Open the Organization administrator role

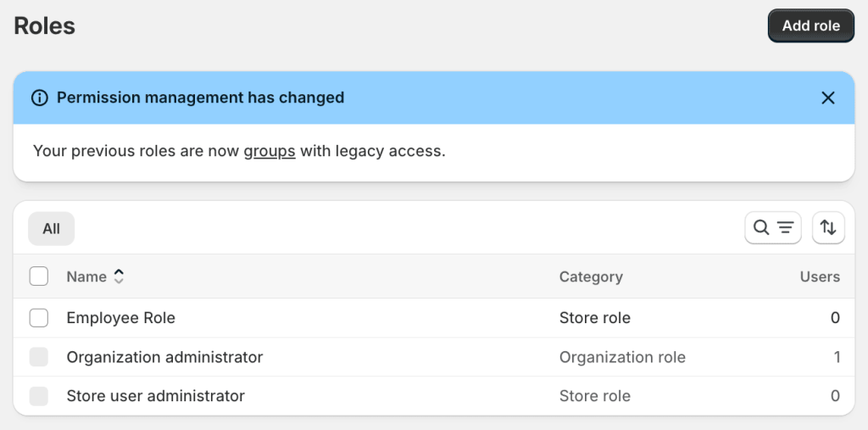pyautogui.click(x=164, y=357)
